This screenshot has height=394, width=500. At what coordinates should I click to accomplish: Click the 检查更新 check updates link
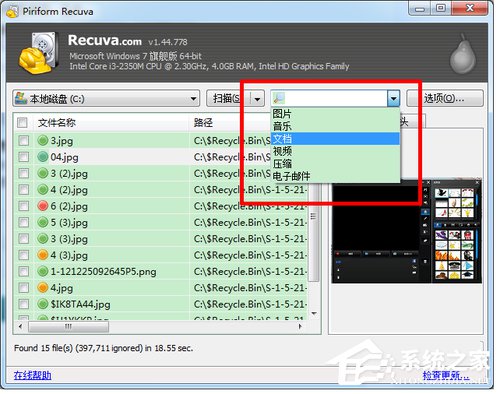tap(446, 376)
